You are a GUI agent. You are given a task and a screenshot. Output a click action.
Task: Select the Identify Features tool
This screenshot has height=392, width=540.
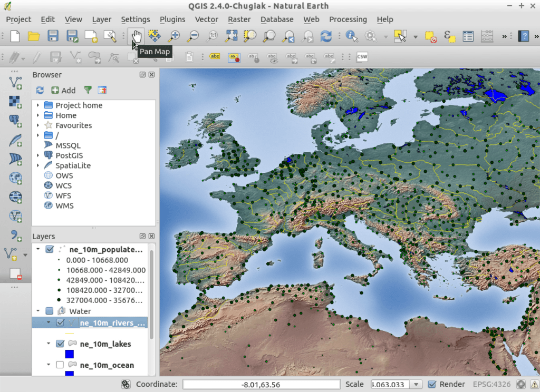pos(351,36)
